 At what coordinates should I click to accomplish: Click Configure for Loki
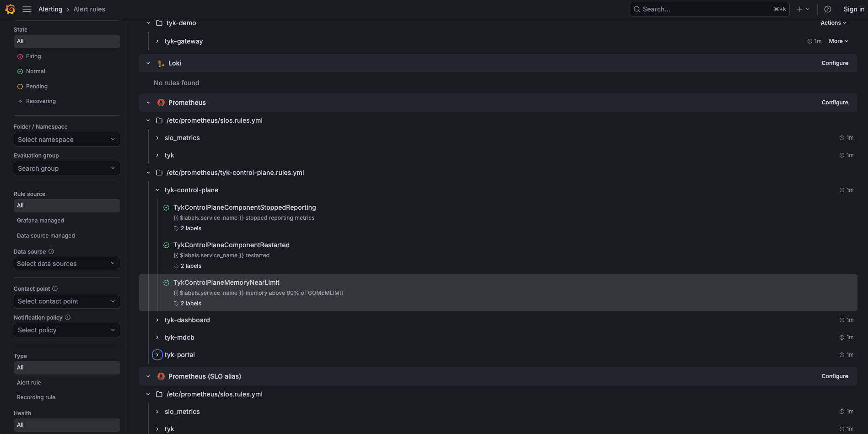coord(835,63)
